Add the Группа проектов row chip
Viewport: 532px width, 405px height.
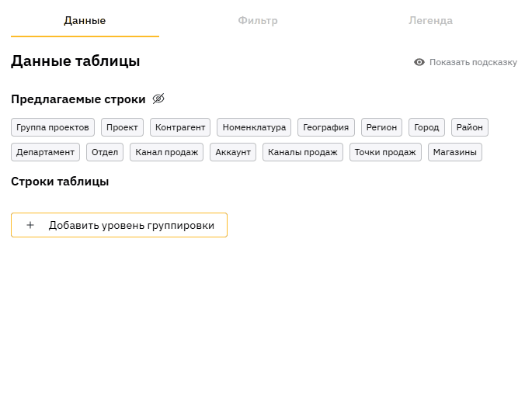coord(53,127)
